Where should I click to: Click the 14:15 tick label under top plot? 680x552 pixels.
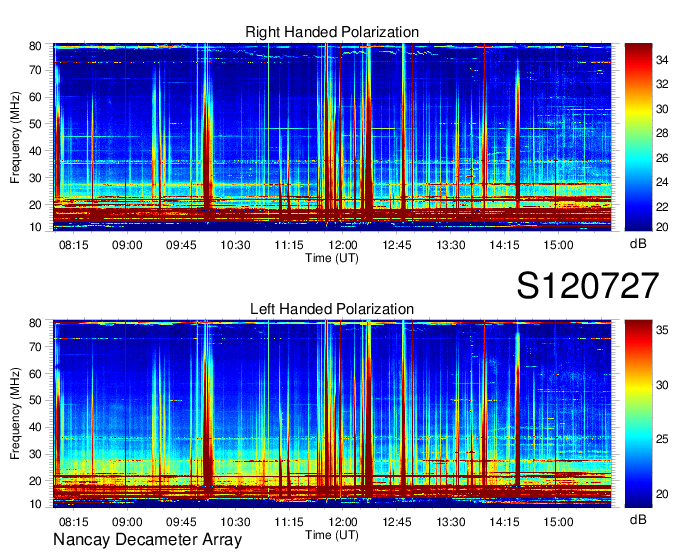504,245
